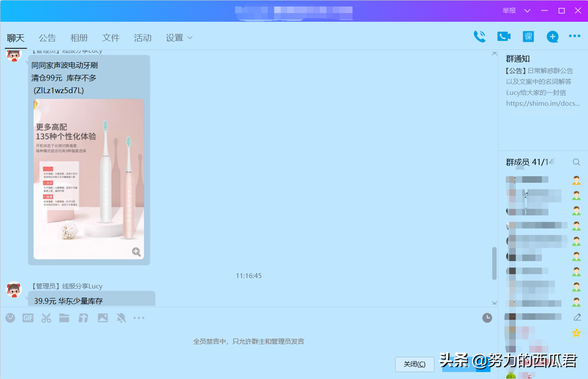Open chat message history via clock icon

tap(487, 318)
